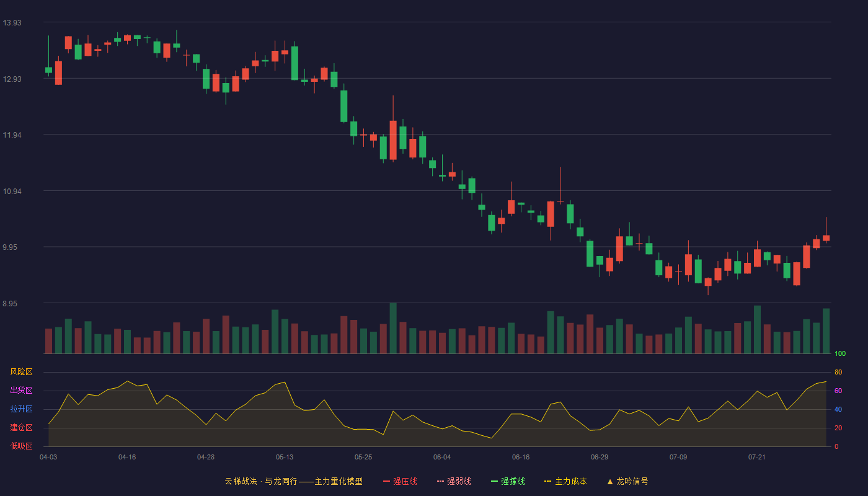Click the 11.94 price axis label
The height and width of the screenshot is (496, 868).
point(12,135)
